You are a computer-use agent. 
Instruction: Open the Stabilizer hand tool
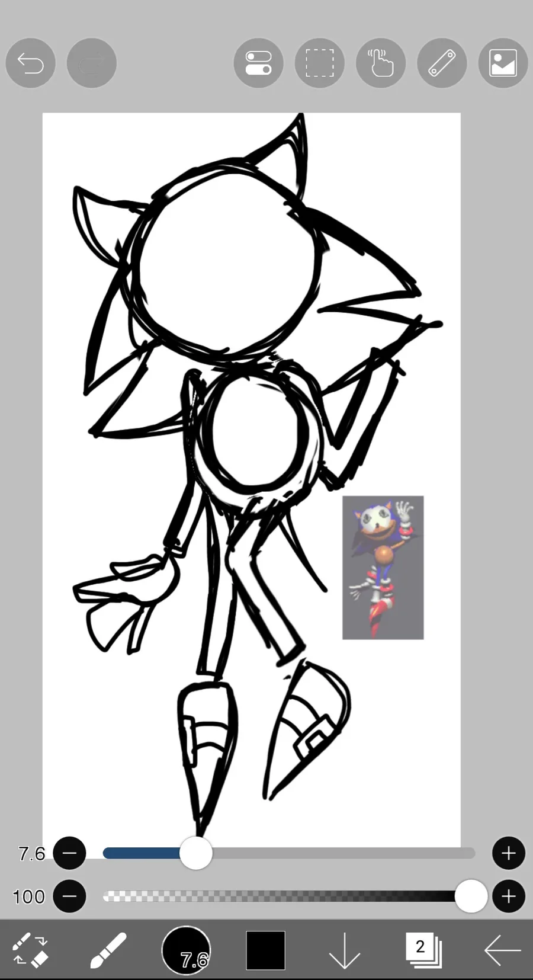tap(381, 63)
